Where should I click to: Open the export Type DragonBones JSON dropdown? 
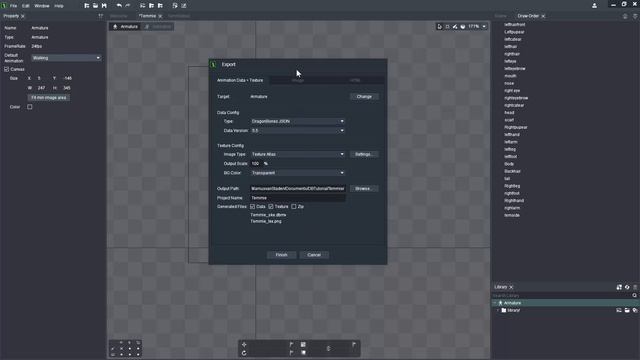[298, 121]
